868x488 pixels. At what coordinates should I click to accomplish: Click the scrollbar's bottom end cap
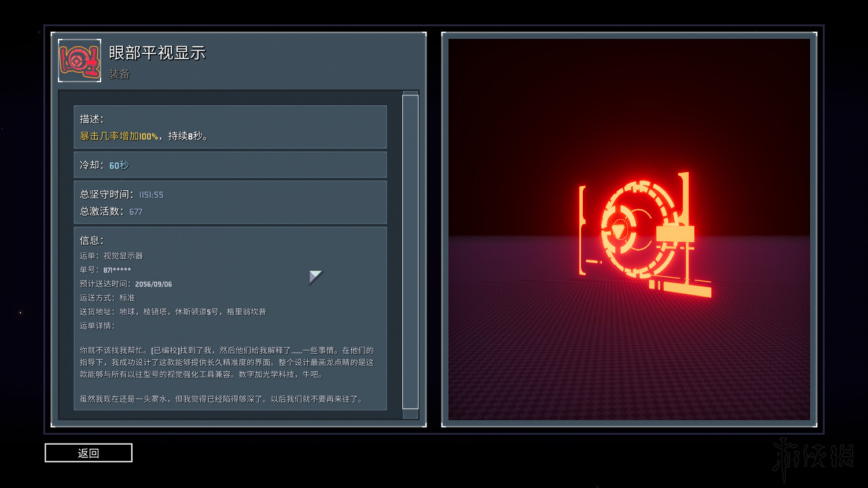point(410,413)
